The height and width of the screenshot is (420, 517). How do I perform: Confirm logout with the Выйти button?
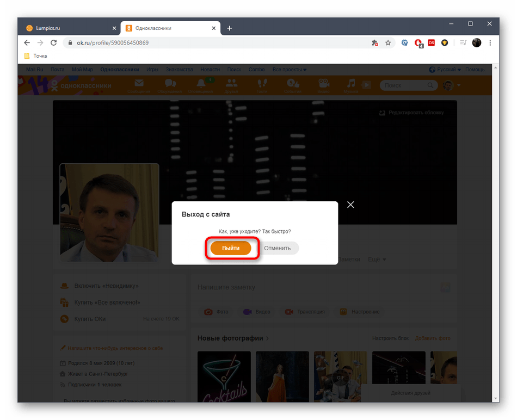231,248
